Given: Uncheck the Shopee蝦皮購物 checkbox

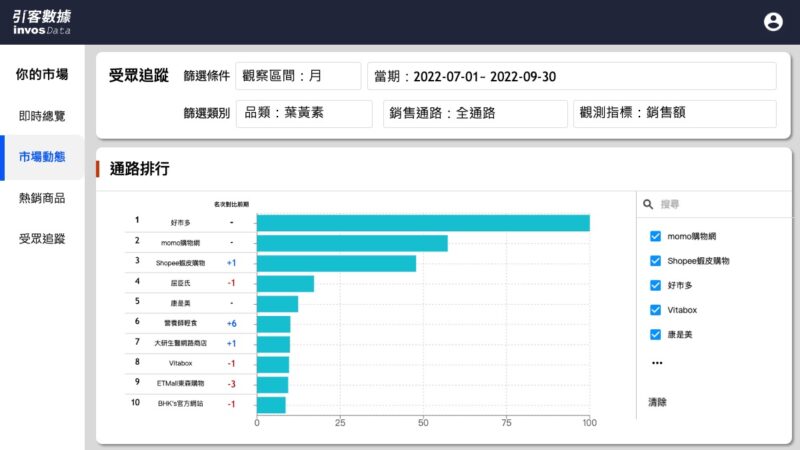Looking at the screenshot, I should (x=656, y=260).
